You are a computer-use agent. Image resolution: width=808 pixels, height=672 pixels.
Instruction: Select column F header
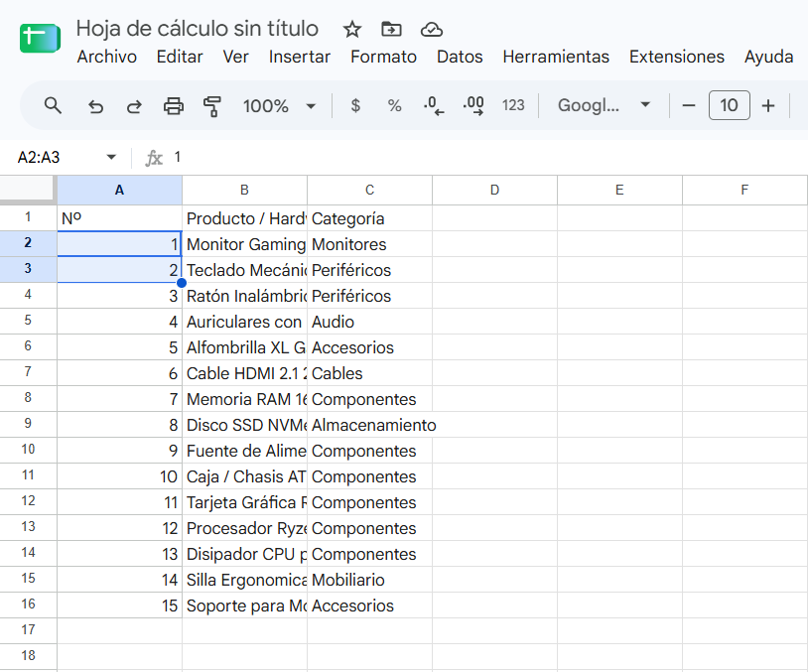coord(744,191)
